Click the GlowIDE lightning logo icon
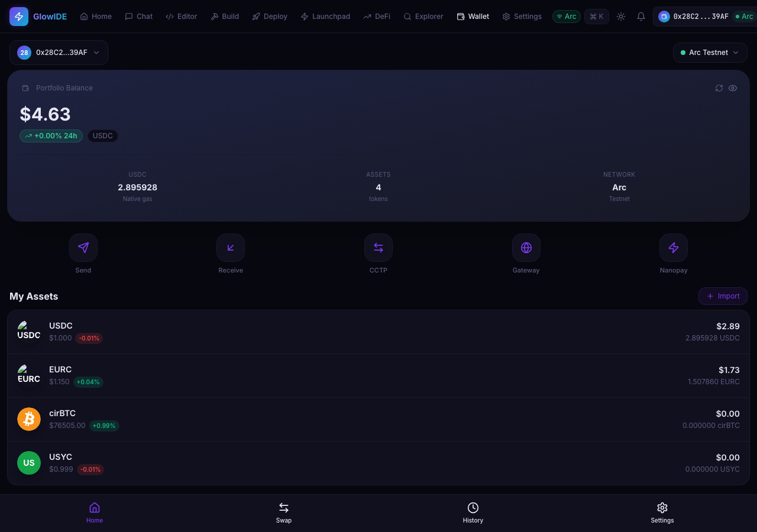Viewport: 757px width, 532px height. [x=19, y=17]
